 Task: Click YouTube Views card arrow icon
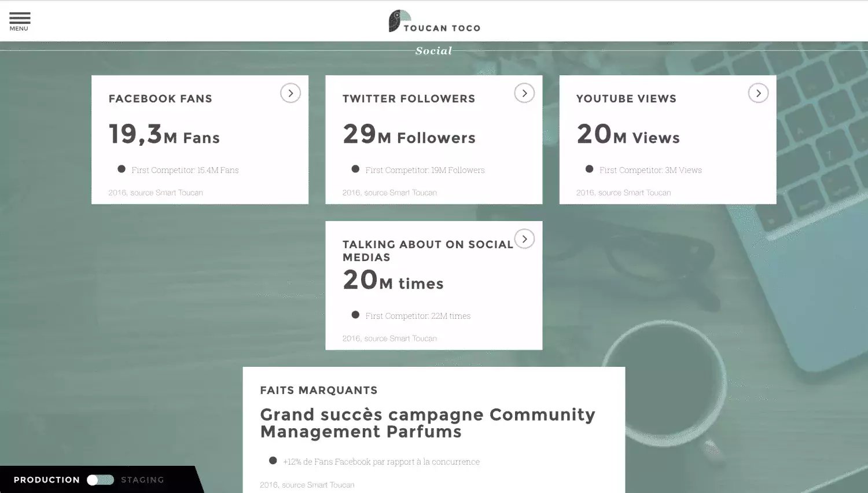click(x=758, y=93)
